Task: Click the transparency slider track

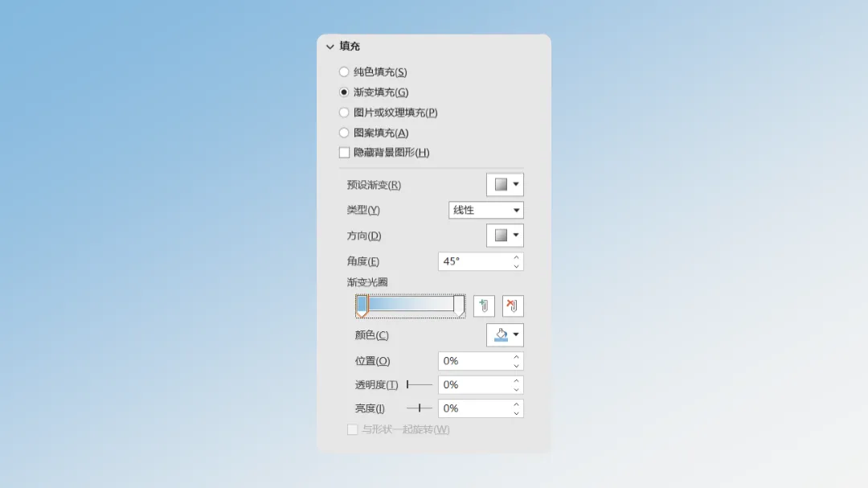Action: [419, 384]
